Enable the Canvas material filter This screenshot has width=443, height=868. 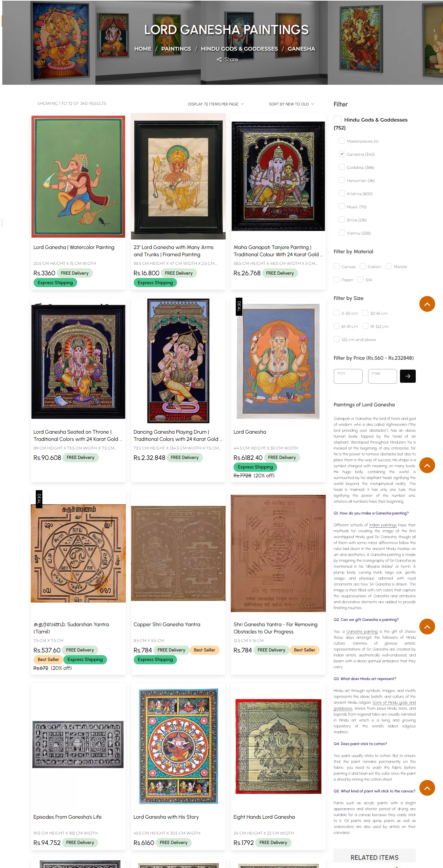tap(336, 266)
